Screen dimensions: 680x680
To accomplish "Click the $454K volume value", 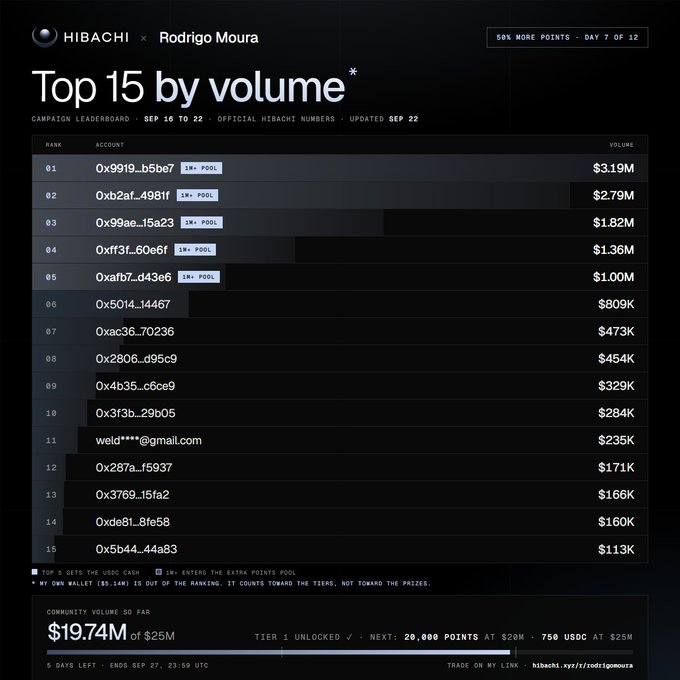I will (x=616, y=359).
